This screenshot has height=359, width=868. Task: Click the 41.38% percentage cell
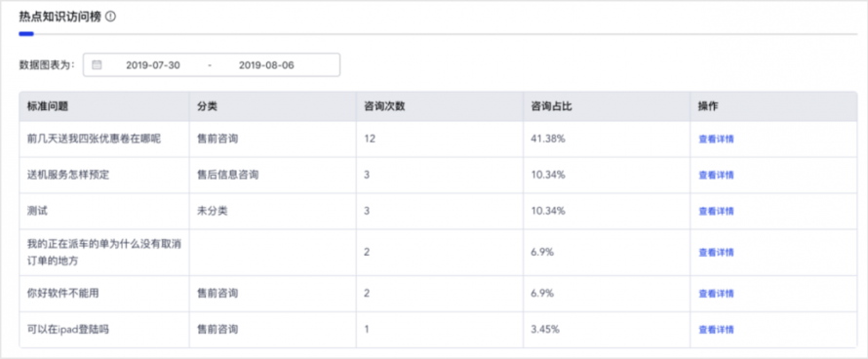point(548,140)
